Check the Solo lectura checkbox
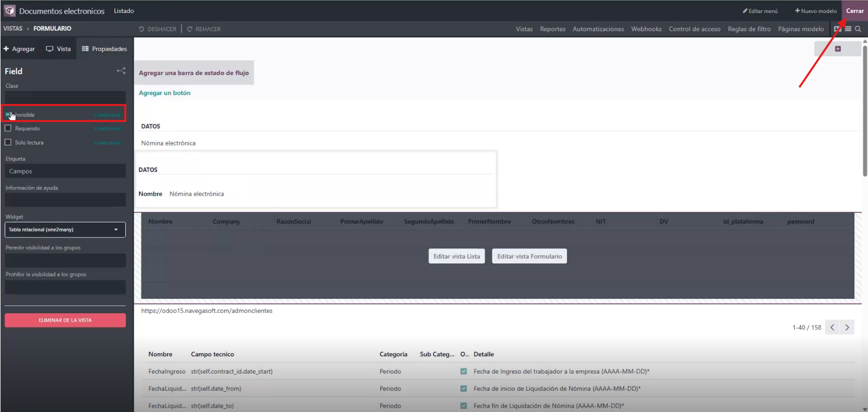 tap(8, 142)
